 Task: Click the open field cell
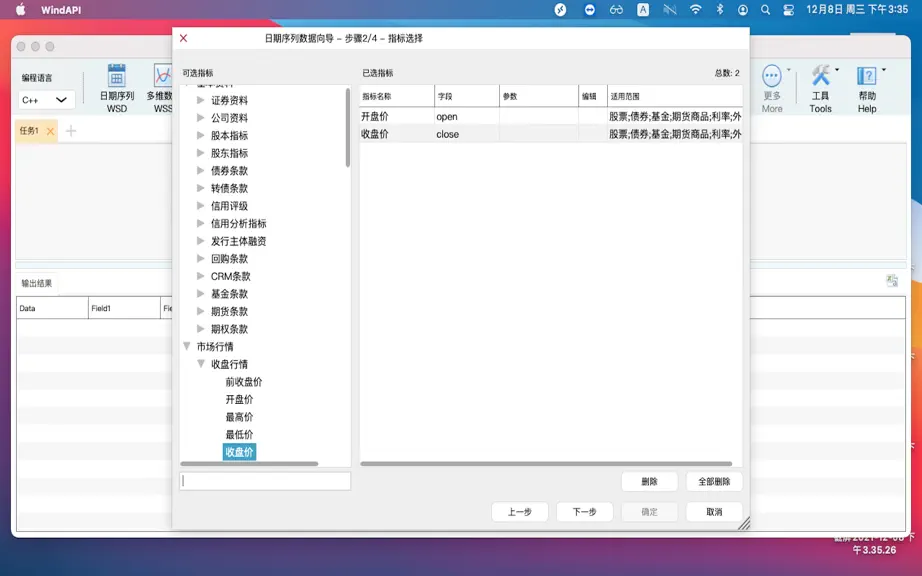click(466, 116)
